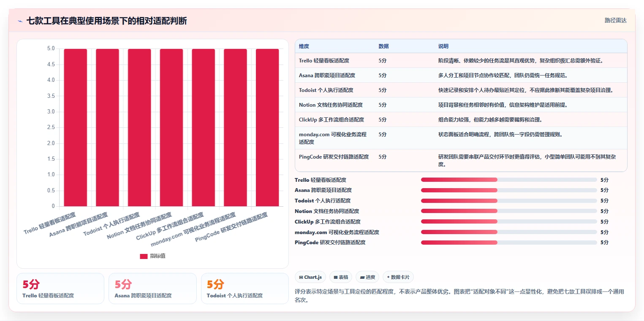644x321 pixels.
Task: Click description 快速记录和安排个人待办
Action: (525, 90)
